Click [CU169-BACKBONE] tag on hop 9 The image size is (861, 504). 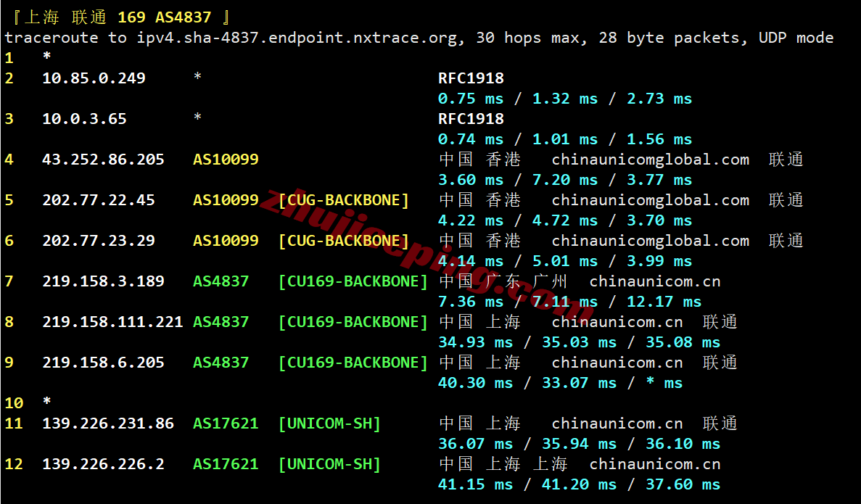coord(353,363)
